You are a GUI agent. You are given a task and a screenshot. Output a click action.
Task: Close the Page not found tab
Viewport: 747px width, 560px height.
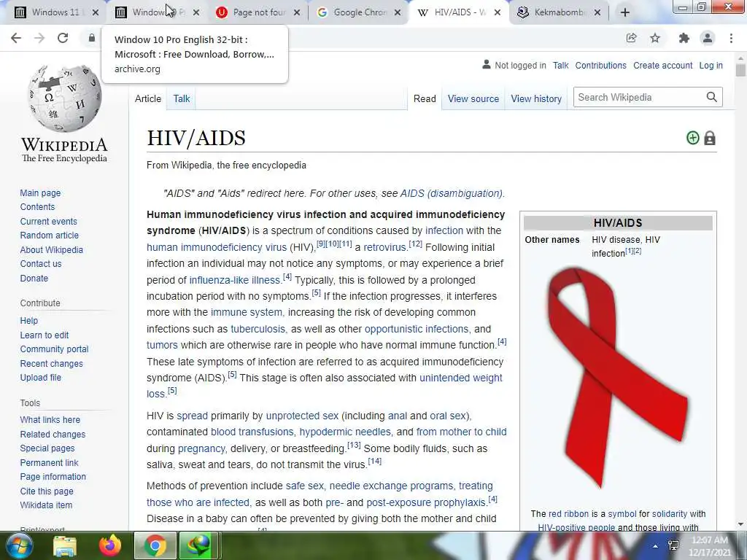(x=297, y=12)
